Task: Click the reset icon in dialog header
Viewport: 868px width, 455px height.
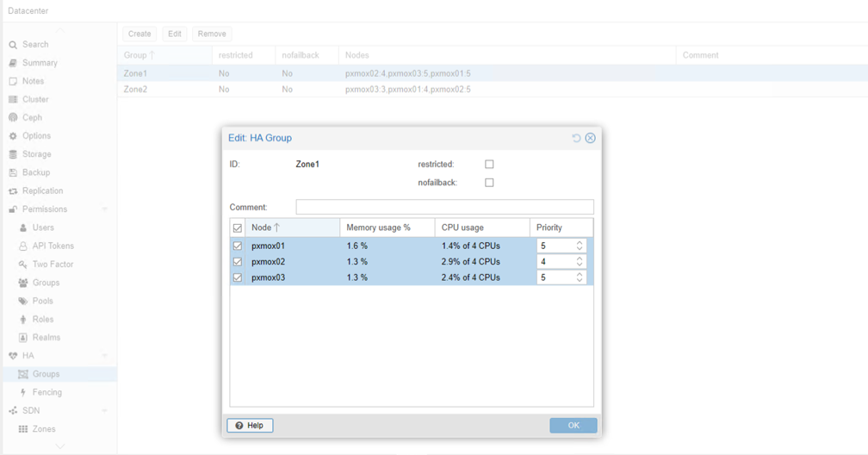Action: (576, 138)
